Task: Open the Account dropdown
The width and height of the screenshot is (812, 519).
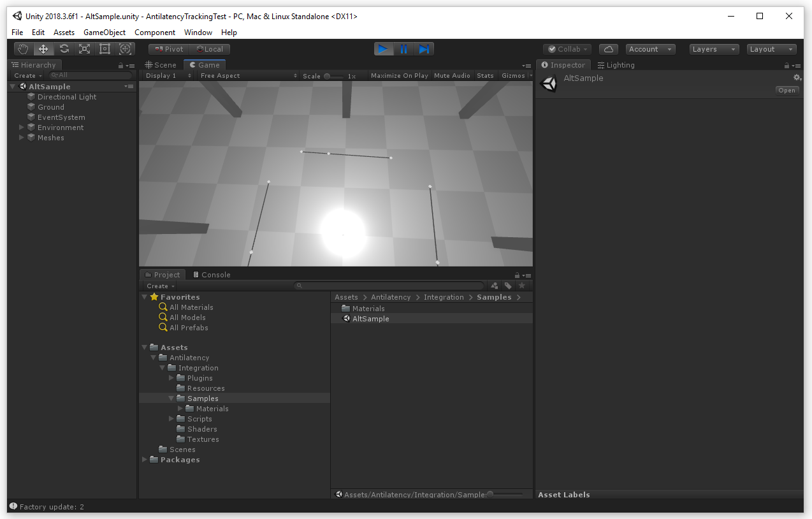Action: click(x=650, y=49)
